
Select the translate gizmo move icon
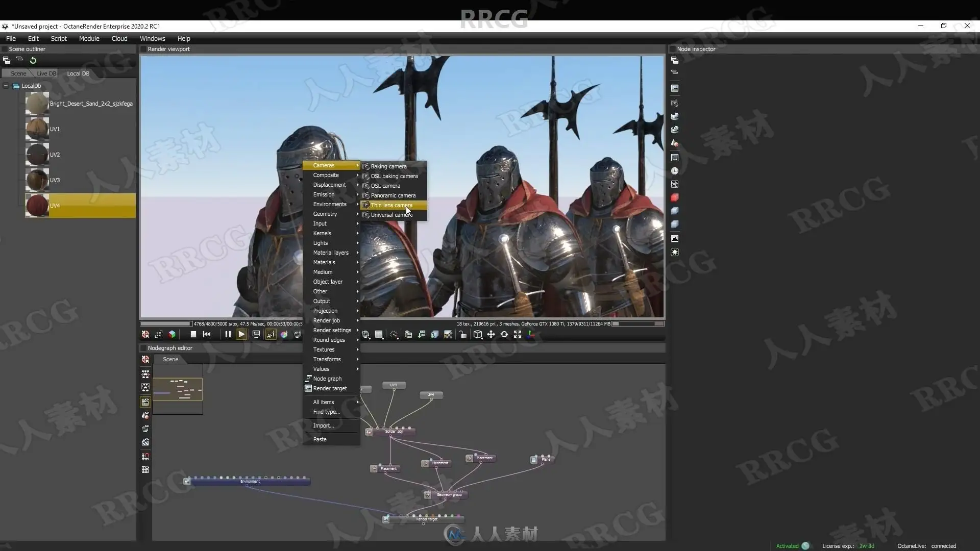pos(491,335)
